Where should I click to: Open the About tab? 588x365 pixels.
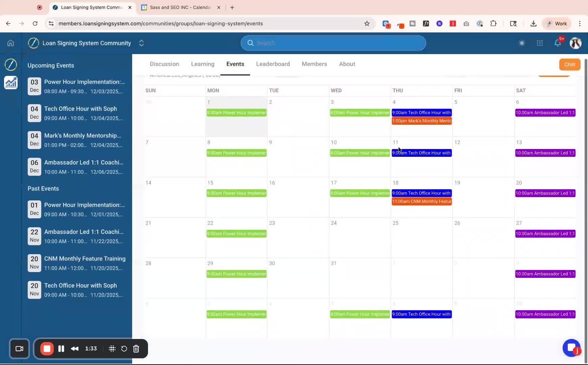pyautogui.click(x=347, y=64)
